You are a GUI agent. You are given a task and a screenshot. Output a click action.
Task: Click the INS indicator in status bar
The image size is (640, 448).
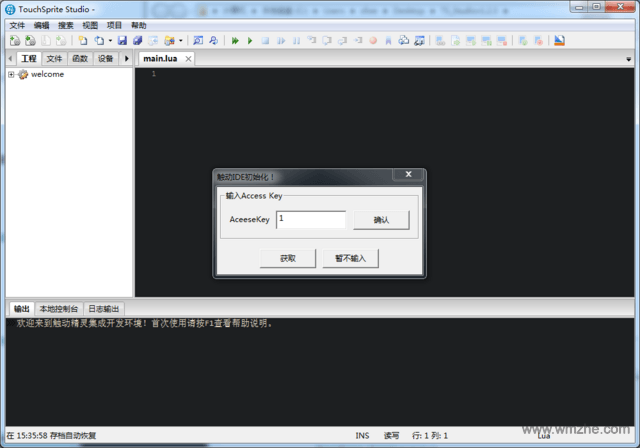(x=362, y=436)
